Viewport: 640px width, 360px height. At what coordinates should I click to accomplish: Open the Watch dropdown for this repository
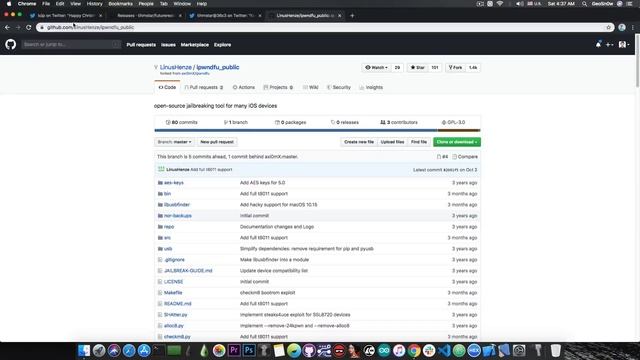point(376,67)
